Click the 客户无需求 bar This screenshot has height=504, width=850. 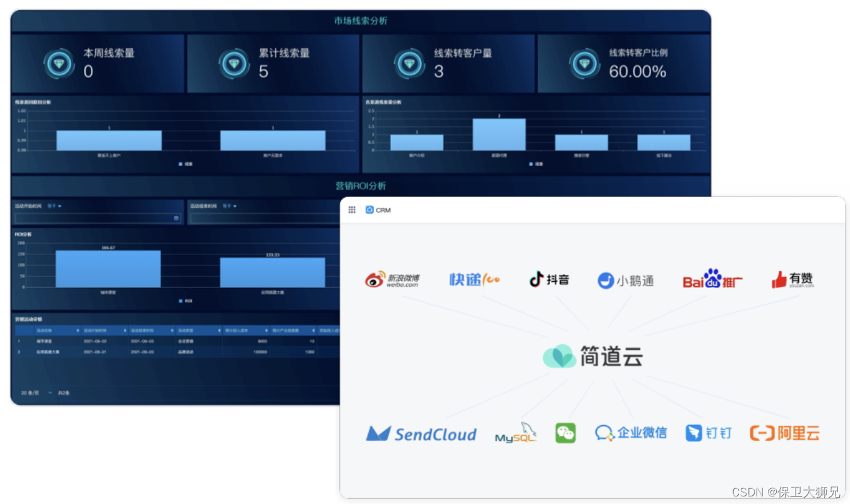click(x=273, y=140)
